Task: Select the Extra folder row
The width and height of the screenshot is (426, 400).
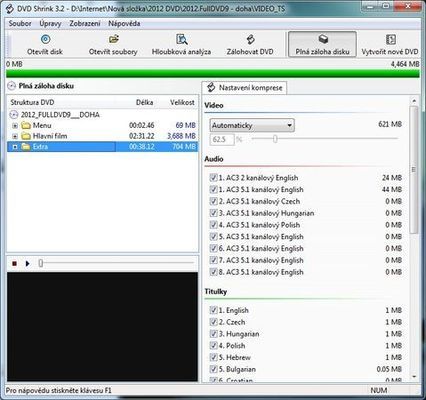Action: [x=102, y=147]
